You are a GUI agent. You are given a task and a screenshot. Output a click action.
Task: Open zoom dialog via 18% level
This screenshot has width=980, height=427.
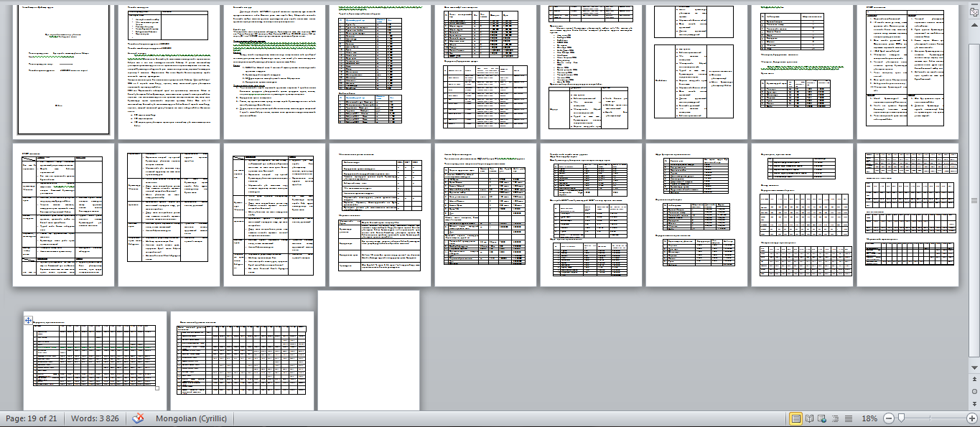pos(869,418)
